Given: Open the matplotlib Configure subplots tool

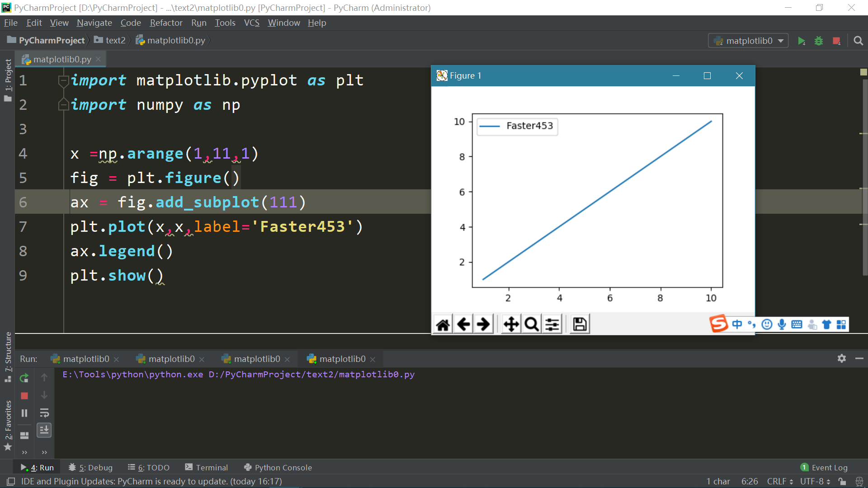Looking at the screenshot, I should point(552,324).
